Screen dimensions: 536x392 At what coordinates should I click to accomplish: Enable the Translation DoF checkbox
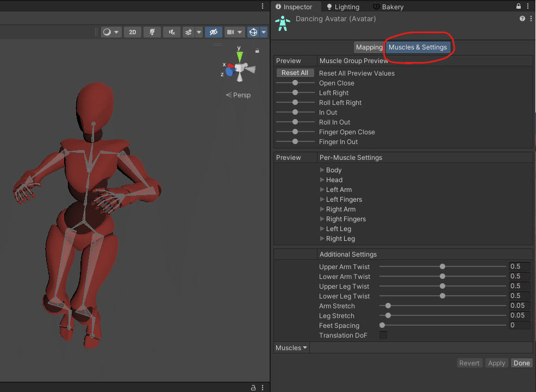tap(383, 335)
